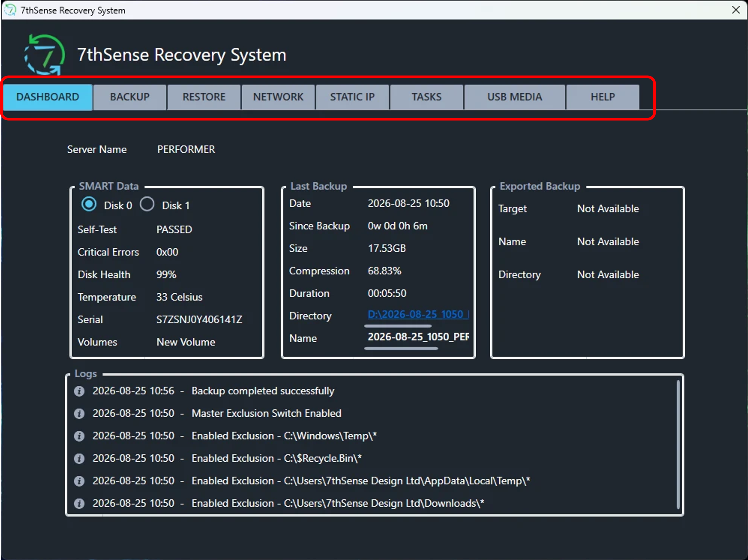Click the Exported Backup Directory Not Available value
The width and height of the screenshot is (748, 560).
coord(608,275)
